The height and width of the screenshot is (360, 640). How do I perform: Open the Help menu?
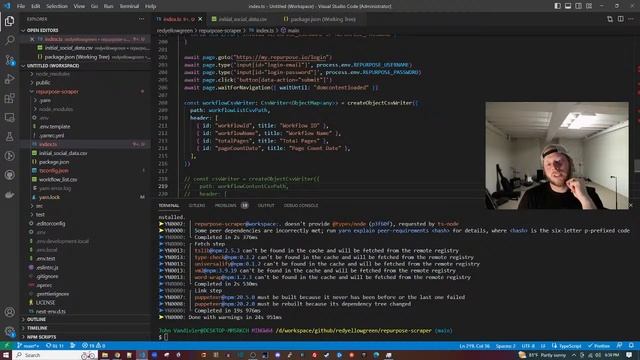[x=151, y=6]
